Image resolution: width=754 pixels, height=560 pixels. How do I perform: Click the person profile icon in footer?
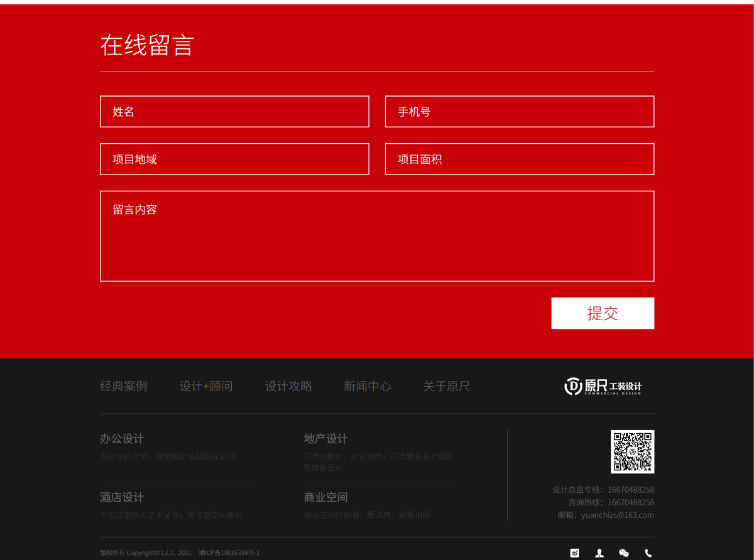click(599, 553)
